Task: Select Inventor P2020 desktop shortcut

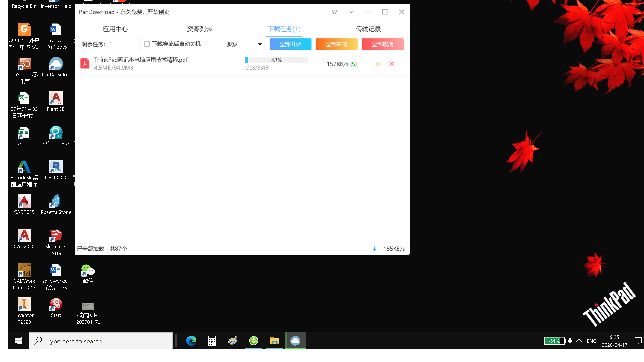Action: [x=24, y=311]
